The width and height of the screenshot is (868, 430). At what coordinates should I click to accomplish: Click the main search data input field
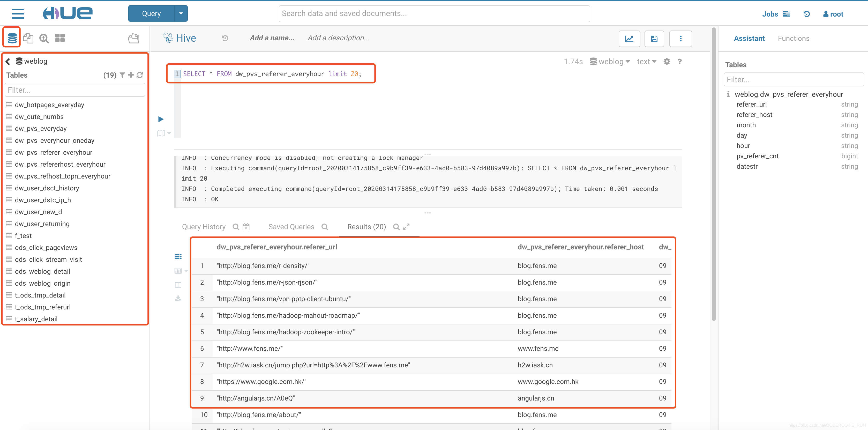[x=434, y=13]
